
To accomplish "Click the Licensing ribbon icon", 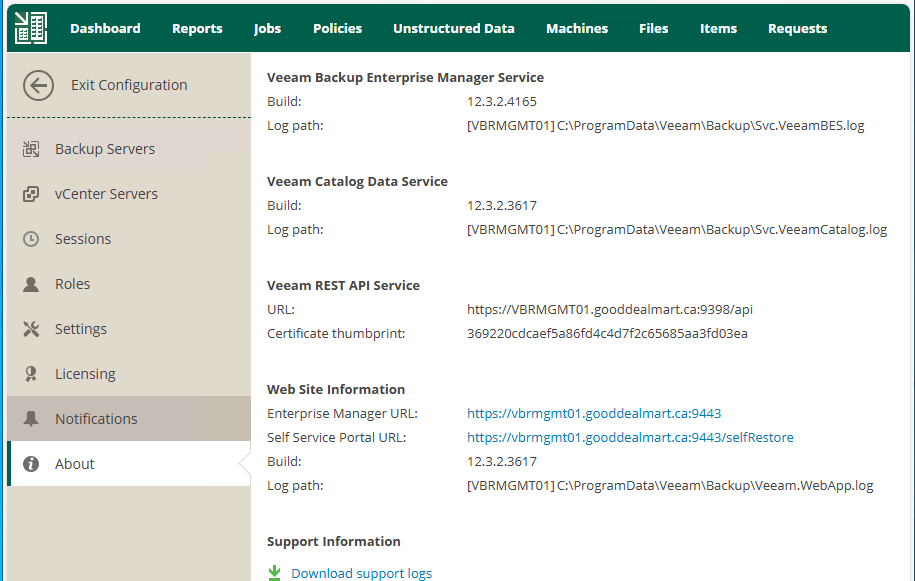I will click(31, 374).
